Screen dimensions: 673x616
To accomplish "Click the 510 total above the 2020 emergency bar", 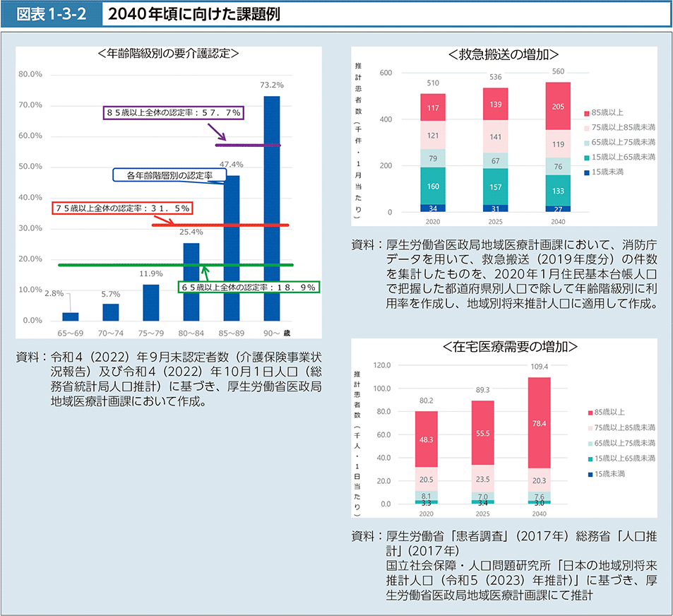I will pyautogui.click(x=433, y=83).
